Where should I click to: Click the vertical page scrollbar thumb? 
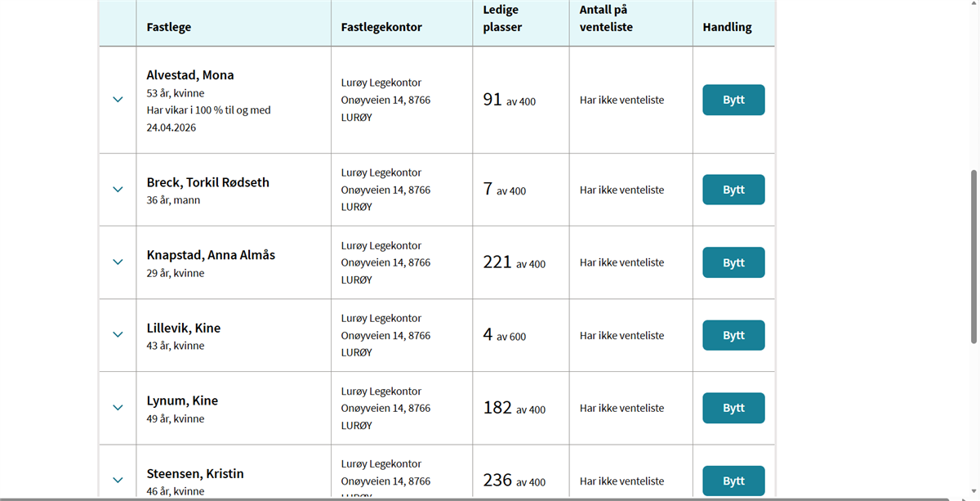coord(973,257)
